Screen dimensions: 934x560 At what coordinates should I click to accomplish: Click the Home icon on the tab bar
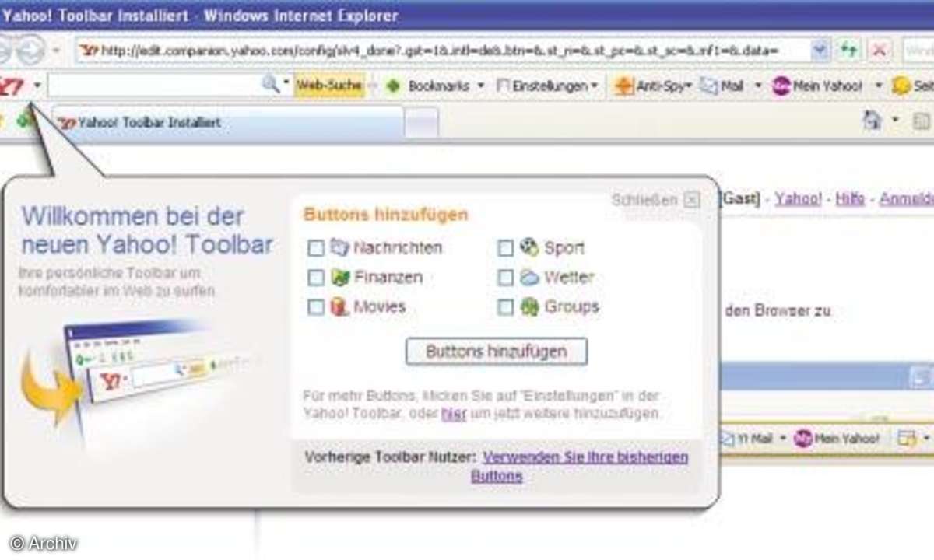pyautogui.click(x=873, y=121)
